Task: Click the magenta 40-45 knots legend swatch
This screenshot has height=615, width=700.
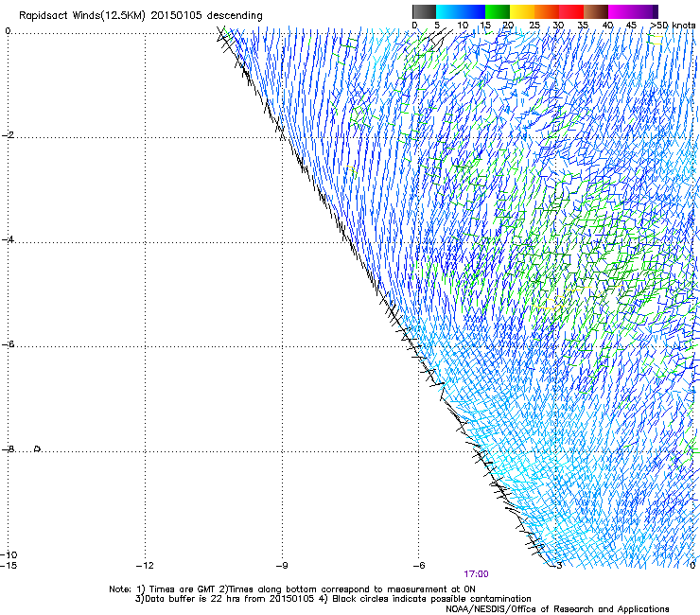Action: [x=621, y=11]
